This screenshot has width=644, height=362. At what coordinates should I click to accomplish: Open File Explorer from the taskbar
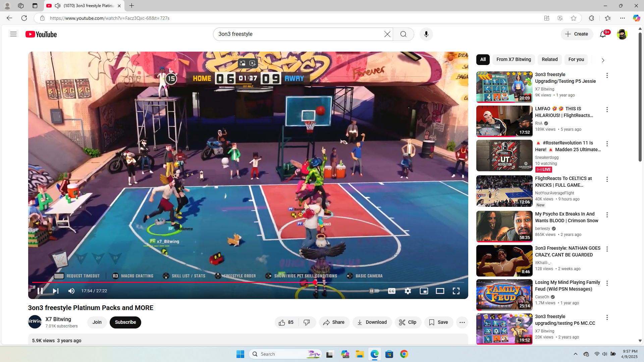point(360,354)
